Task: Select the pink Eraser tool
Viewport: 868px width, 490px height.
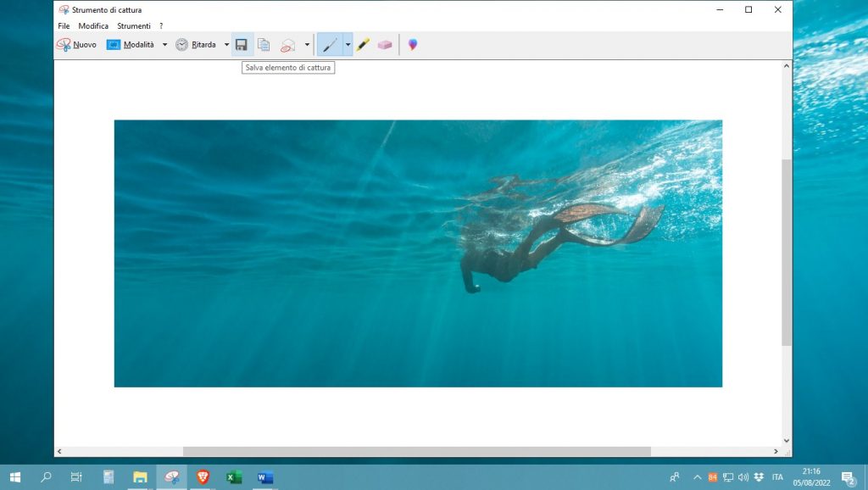Action: 385,45
